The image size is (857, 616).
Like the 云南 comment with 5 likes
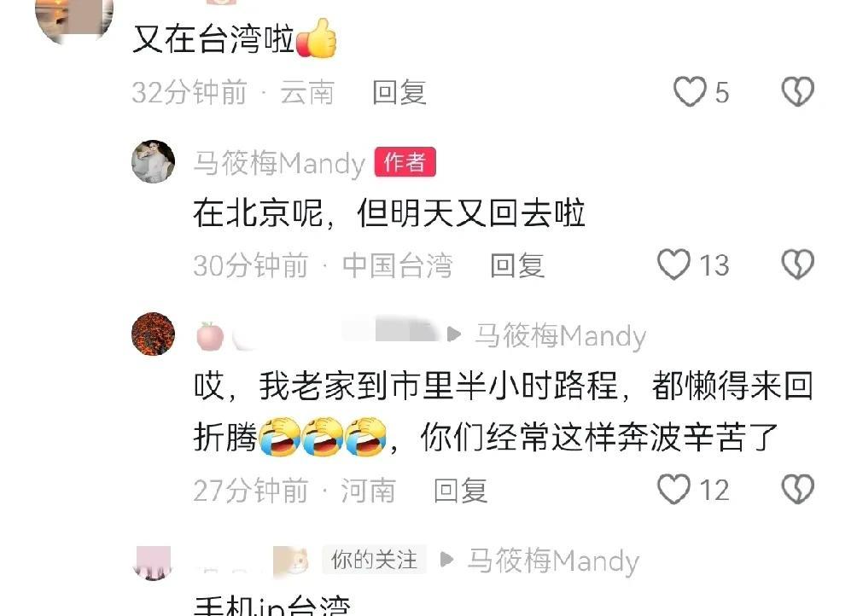point(689,91)
